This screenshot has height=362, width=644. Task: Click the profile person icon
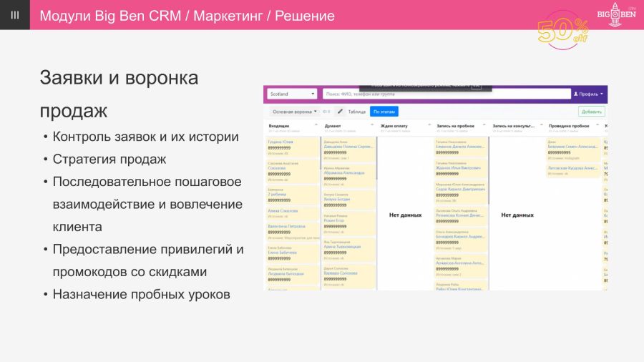tap(576, 94)
